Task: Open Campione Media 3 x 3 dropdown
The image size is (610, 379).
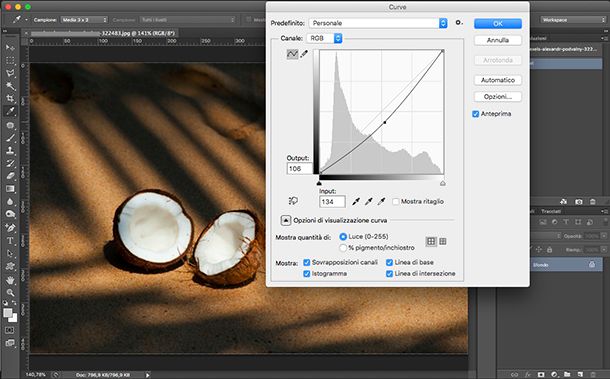Action: point(84,19)
